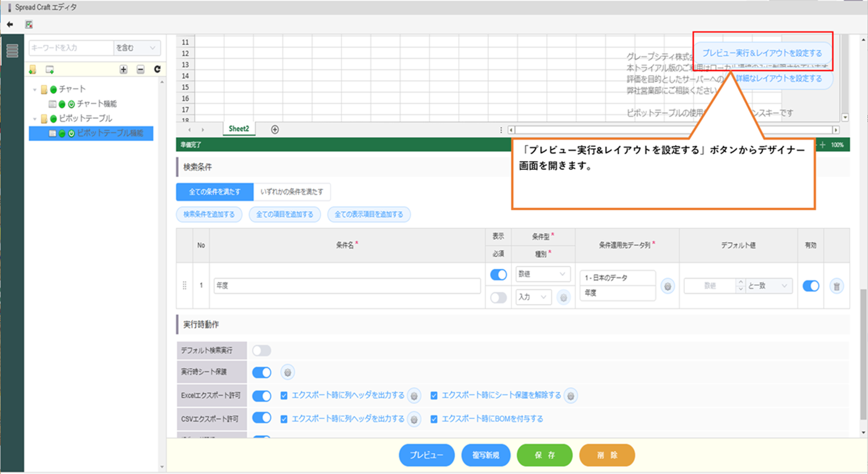Delete condition row with trash icon

tap(836, 286)
